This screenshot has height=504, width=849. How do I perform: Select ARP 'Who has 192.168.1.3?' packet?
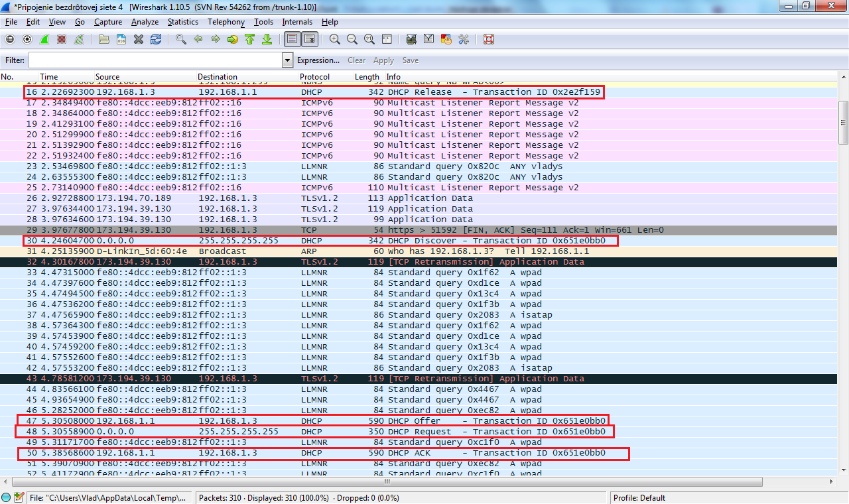coord(419,251)
